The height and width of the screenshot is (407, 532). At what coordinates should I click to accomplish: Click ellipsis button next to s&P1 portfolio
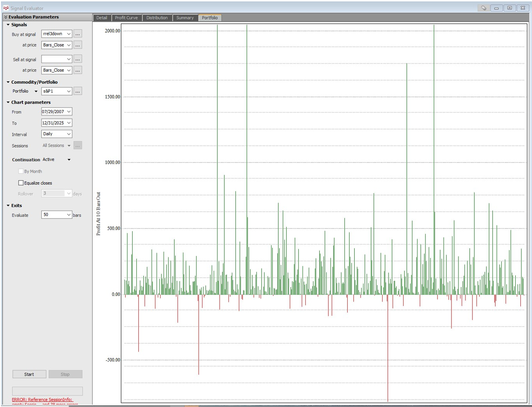pyautogui.click(x=78, y=91)
